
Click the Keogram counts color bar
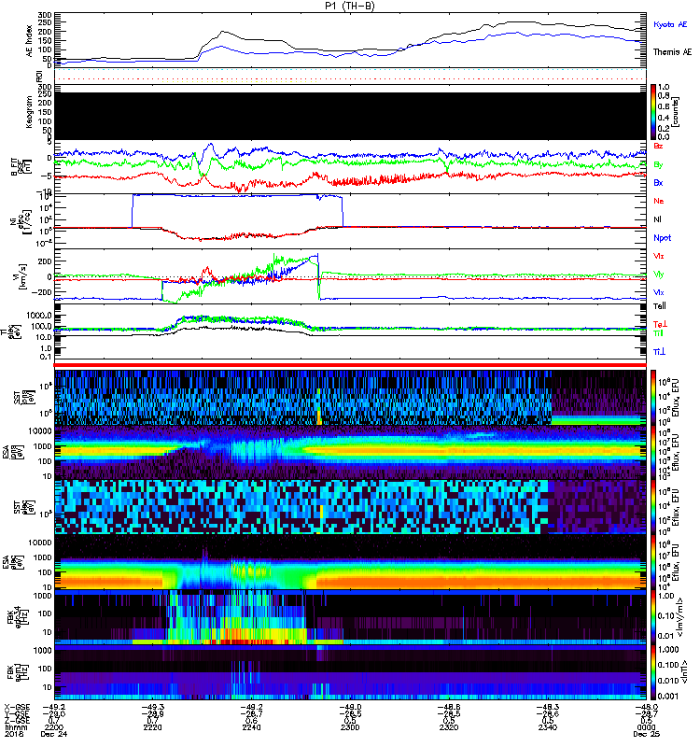click(653, 112)
